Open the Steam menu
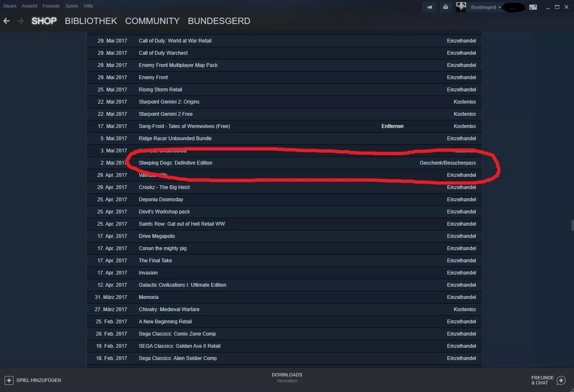 tap(10, 6)
